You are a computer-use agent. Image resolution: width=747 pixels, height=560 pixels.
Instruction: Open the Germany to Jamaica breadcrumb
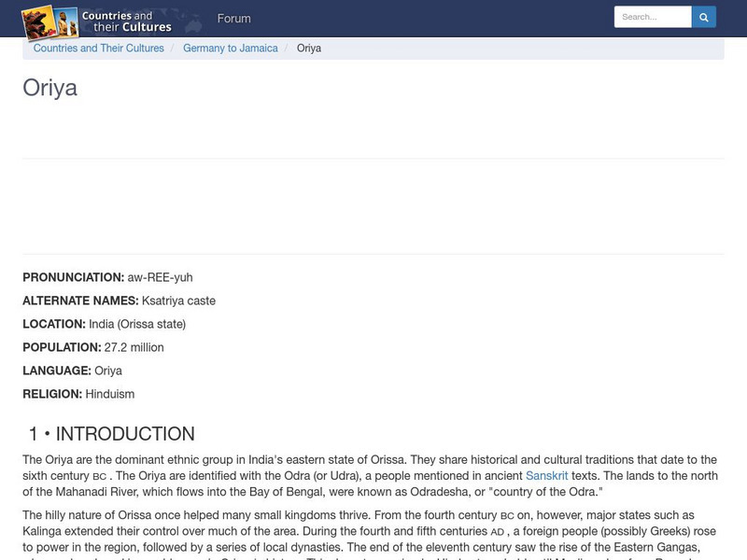click(230, 49)
